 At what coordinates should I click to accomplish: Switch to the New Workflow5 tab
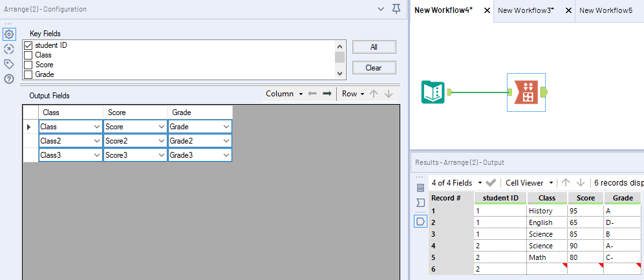click(605, 10)
